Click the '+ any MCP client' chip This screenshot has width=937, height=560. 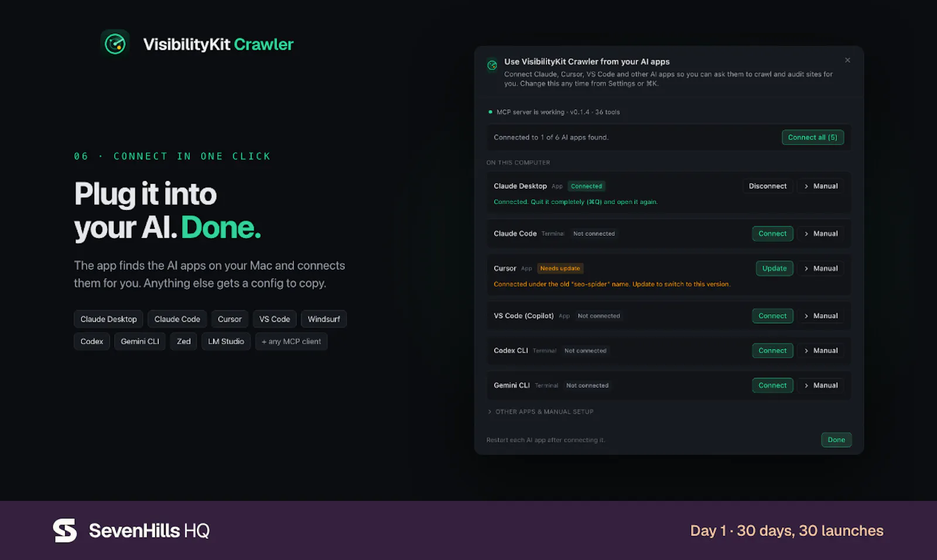click(x=291, y=341)
